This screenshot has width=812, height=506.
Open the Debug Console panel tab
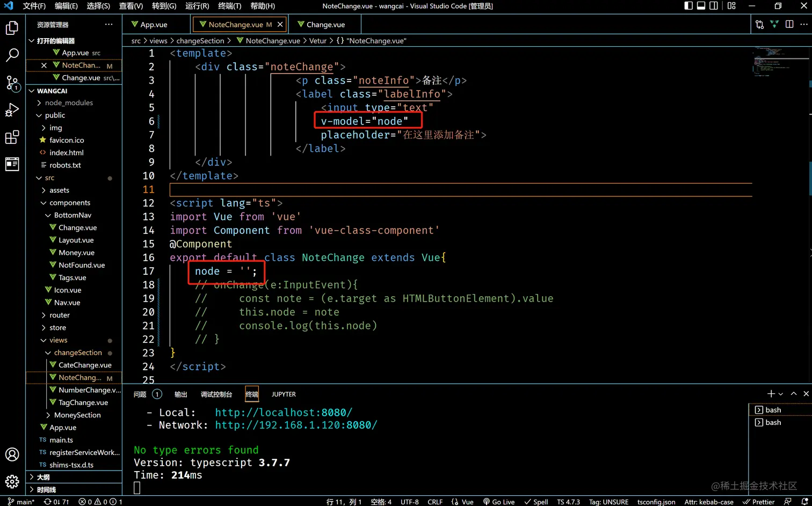[216, 394]
